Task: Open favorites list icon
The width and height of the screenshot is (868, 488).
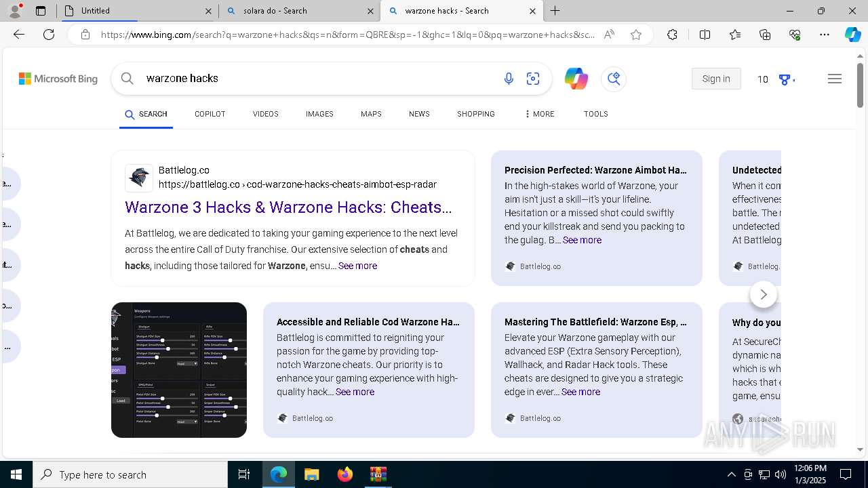Action: [735, 35]
